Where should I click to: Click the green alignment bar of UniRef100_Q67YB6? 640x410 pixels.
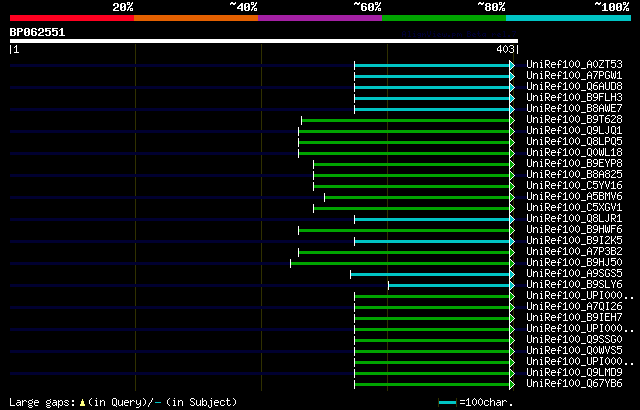432,385
